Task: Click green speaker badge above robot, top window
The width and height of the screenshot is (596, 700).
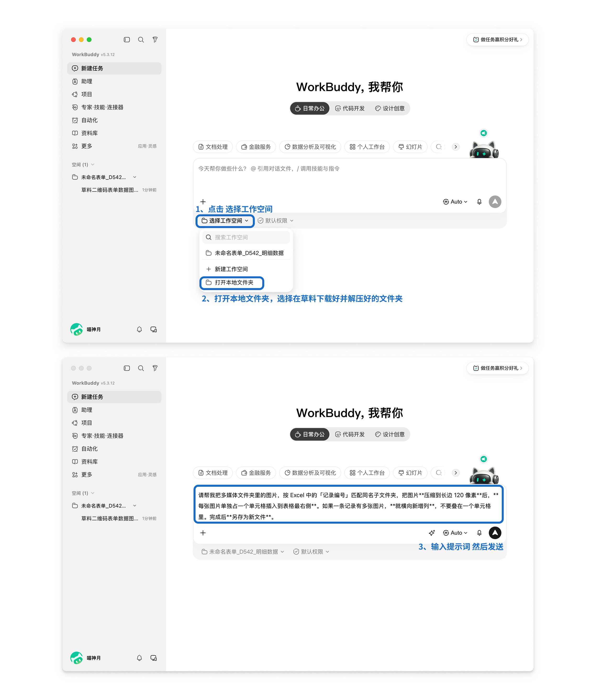Action: [483, 133]
